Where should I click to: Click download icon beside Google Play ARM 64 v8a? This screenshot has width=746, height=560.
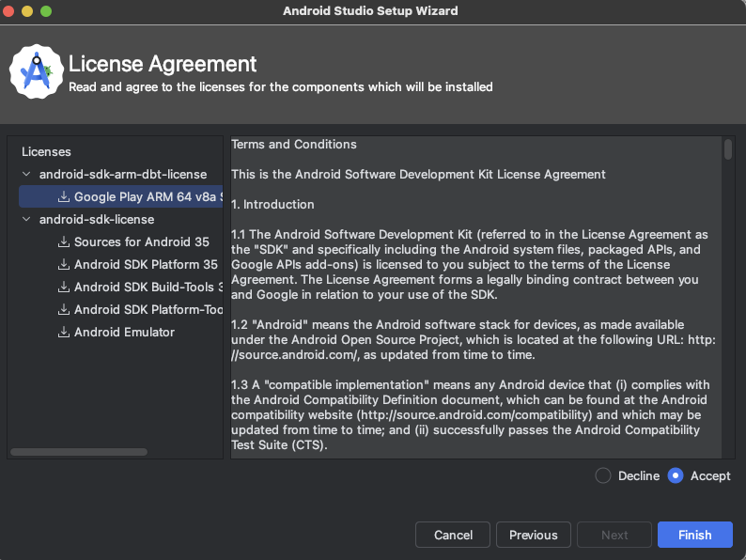[64, 196]
